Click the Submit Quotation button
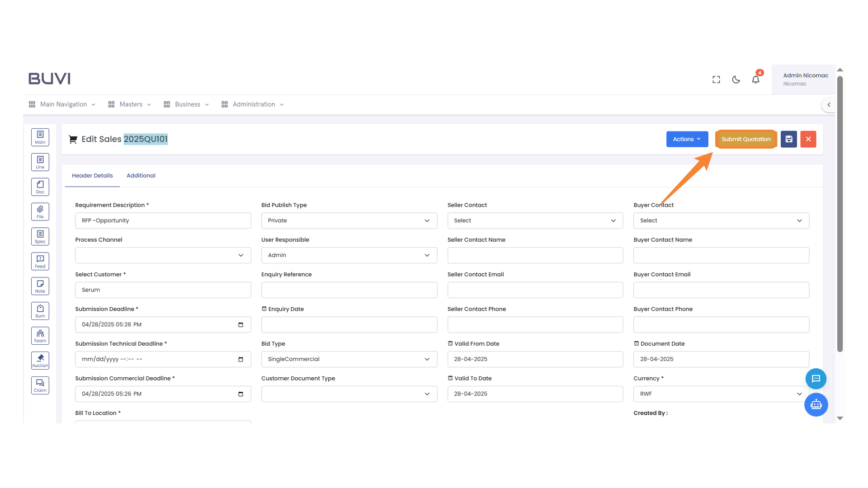Viewport: 868px width, 488px height. coord(745,139)
